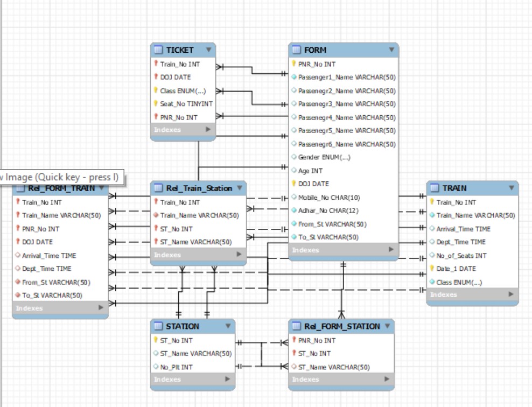Collapse the TICKET table with header arrow
Screen dimensions: 532x407
pyautogui.click(x=209, y=50)
